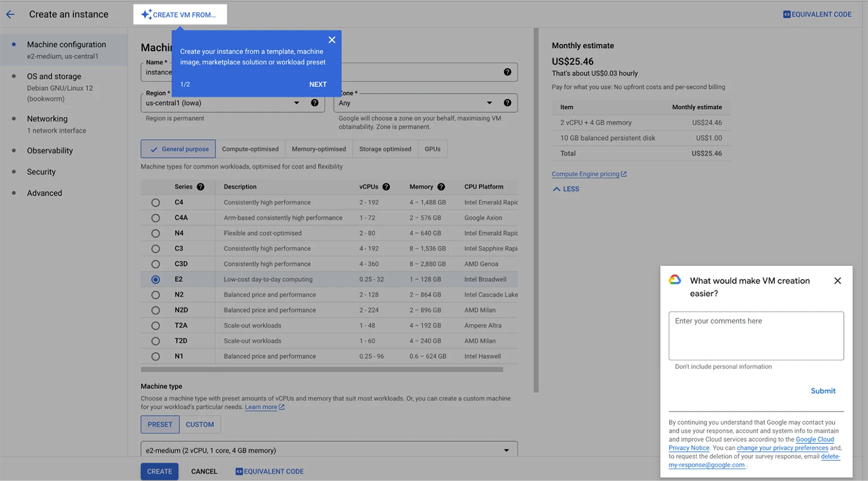Collapse the estimate with LESS
The image size is (868, 481).
click(566, 189)
